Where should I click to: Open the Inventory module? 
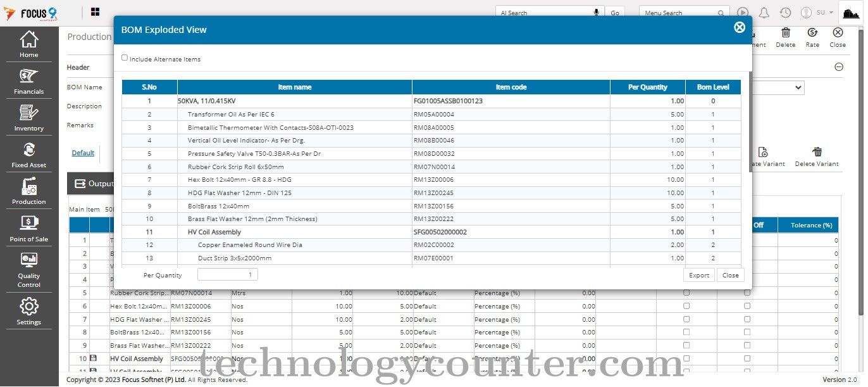point(29,118)
